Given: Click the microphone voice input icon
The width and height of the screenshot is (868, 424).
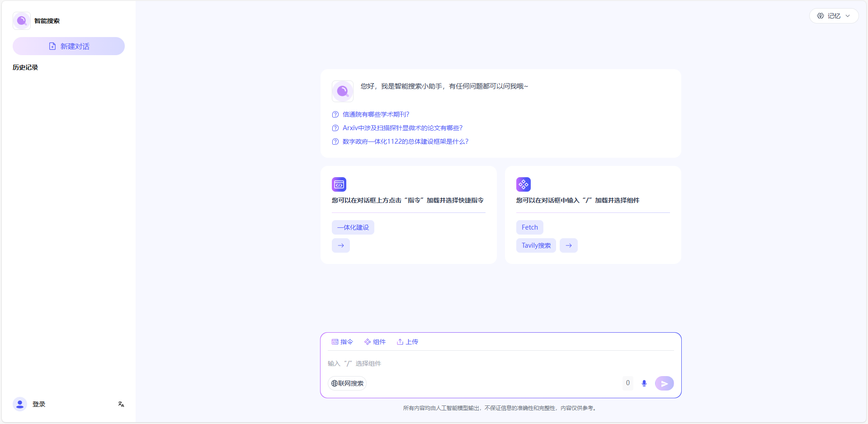Looking at the screenshot, I should [x=644, y=383].
